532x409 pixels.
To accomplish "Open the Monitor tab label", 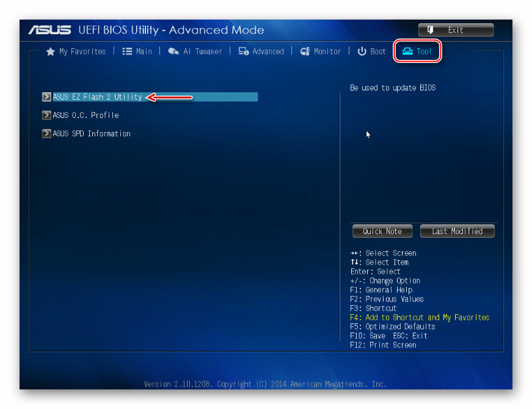I will 327,52.
